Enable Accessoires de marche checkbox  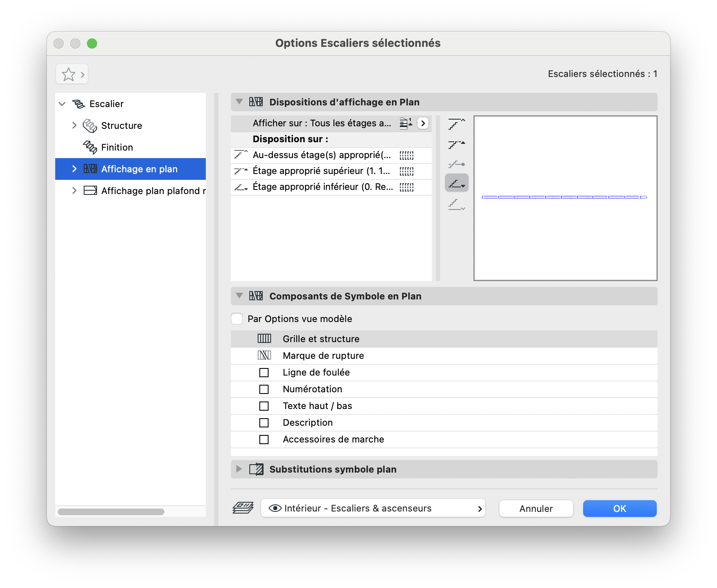(264, 439)
